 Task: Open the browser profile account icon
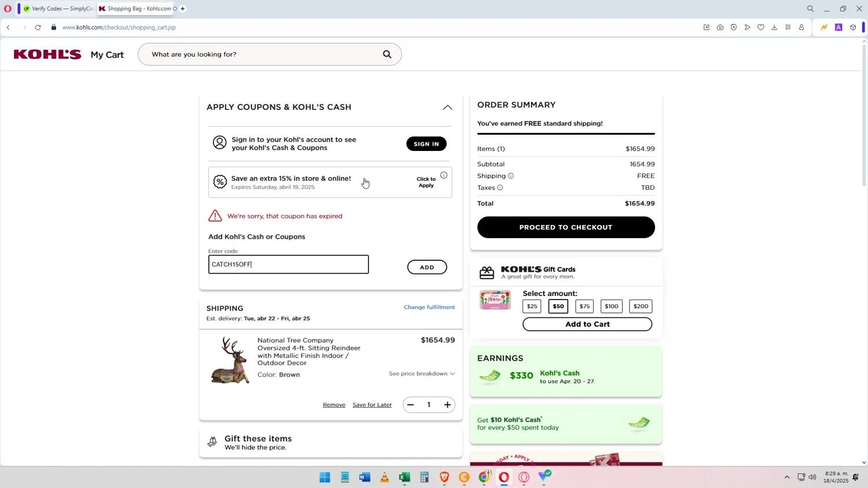[801, 27]
